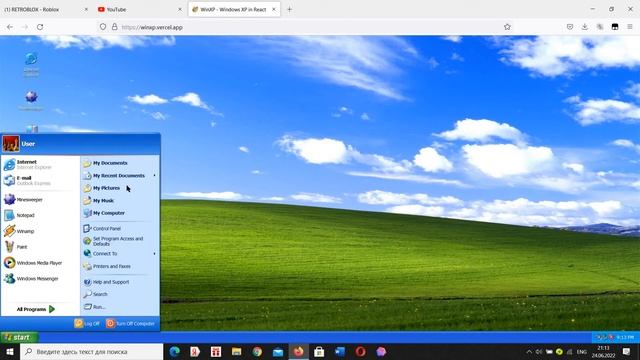Open My Music folder
This screenshot has height=360, width=640.
(x=120, y=201)
